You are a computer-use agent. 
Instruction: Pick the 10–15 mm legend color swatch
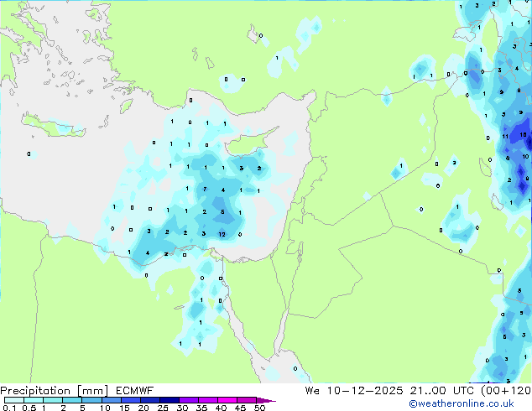pyautogui.click(x=112, y=400)
